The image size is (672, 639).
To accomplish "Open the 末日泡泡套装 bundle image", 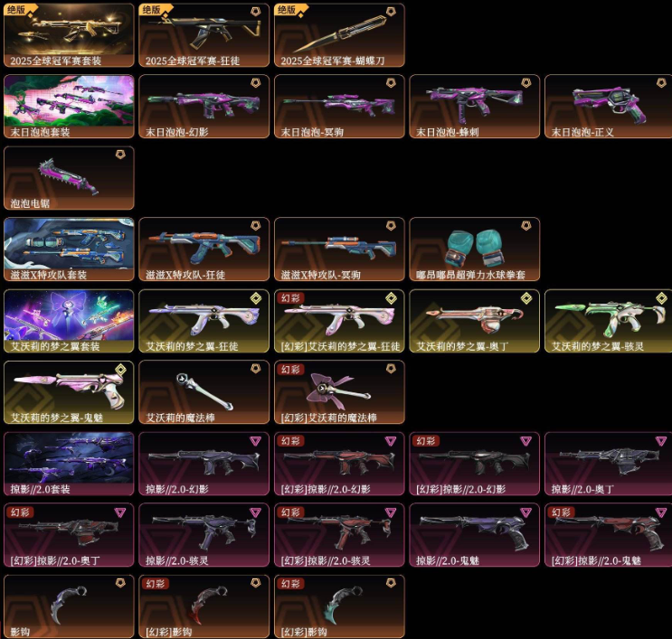I will (x=69, y=107).
